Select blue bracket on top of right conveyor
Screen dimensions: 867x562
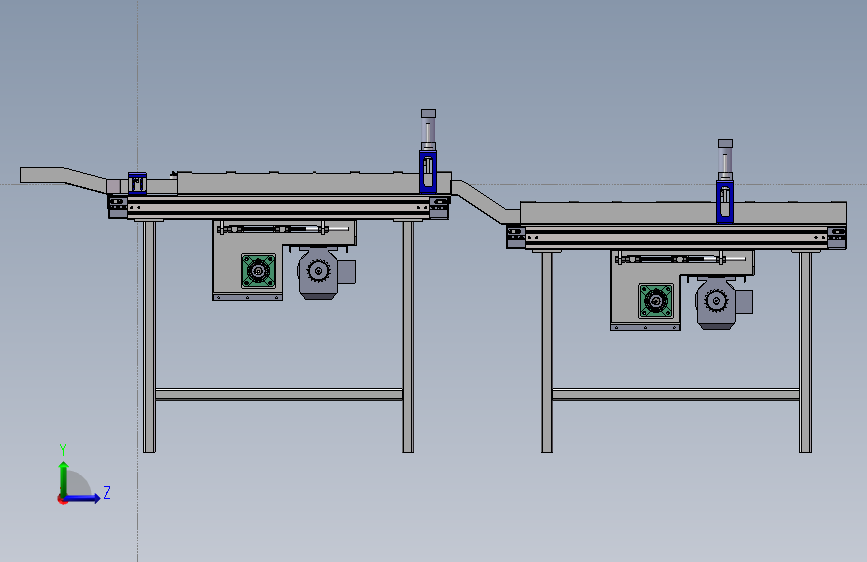(x=725, y=202)
